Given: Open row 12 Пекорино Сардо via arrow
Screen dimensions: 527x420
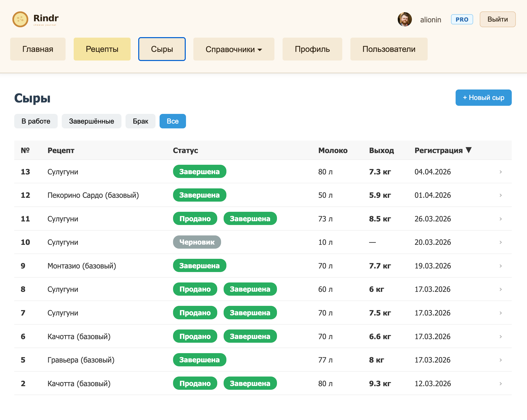Looking at the screenshot, I should click(x=500, y=195).
